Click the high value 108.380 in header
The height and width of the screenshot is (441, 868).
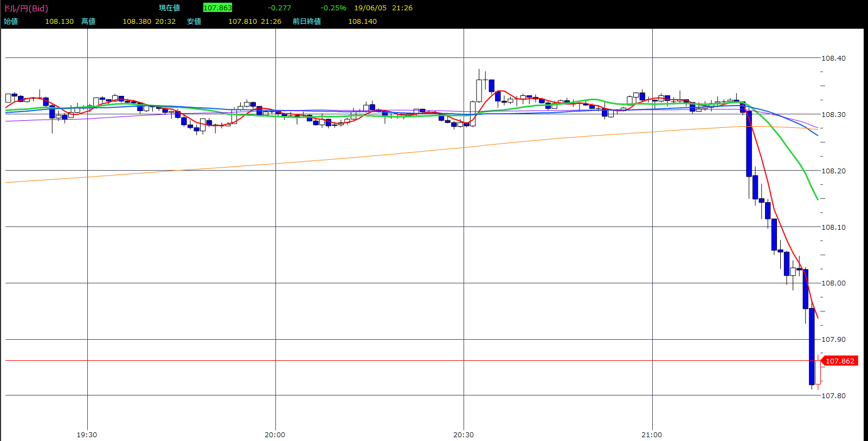coord(137,21)
